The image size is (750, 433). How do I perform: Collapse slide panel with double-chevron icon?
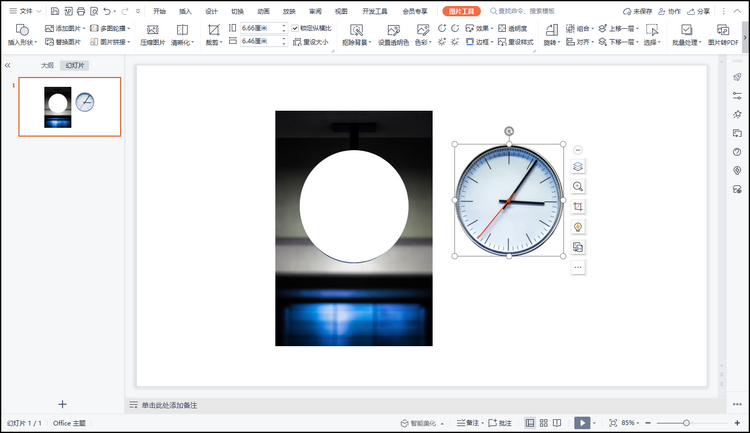(x=8, y=65)
